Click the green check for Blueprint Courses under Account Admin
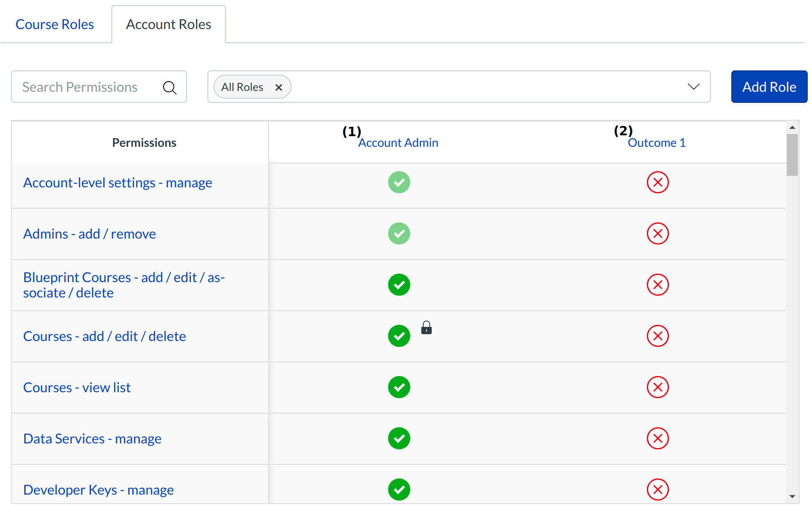 pos(399,285)
